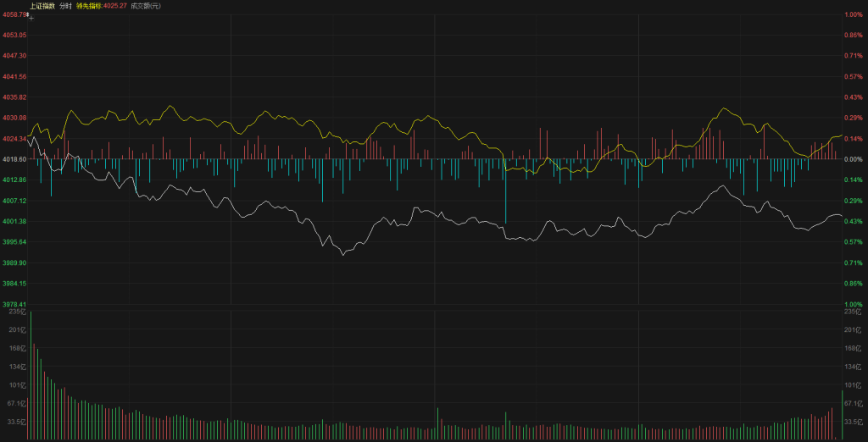Click the 3978.41 bottom price label
This screenshot has height=442, width=868.
[14, 304]
